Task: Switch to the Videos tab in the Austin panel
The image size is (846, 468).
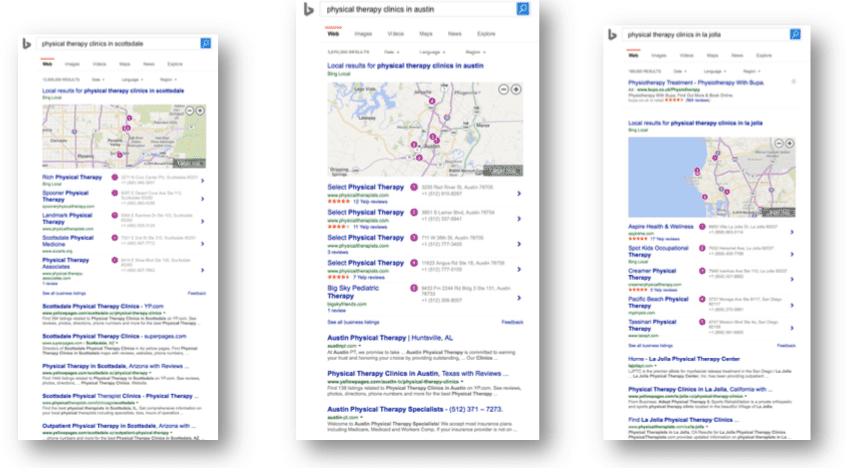Action: point(395,34)
